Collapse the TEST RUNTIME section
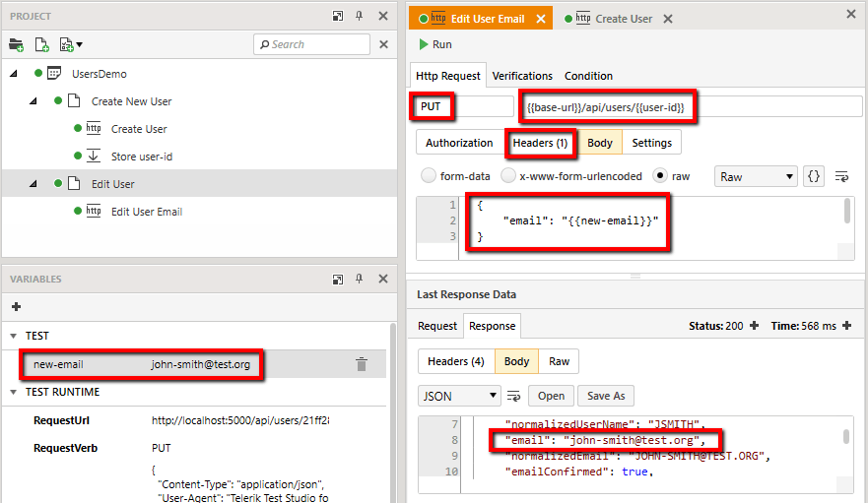 tap(13, 392)
